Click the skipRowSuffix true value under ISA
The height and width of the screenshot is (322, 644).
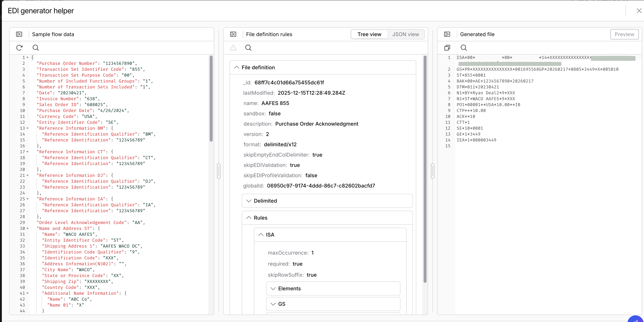[x=311, y=275]
